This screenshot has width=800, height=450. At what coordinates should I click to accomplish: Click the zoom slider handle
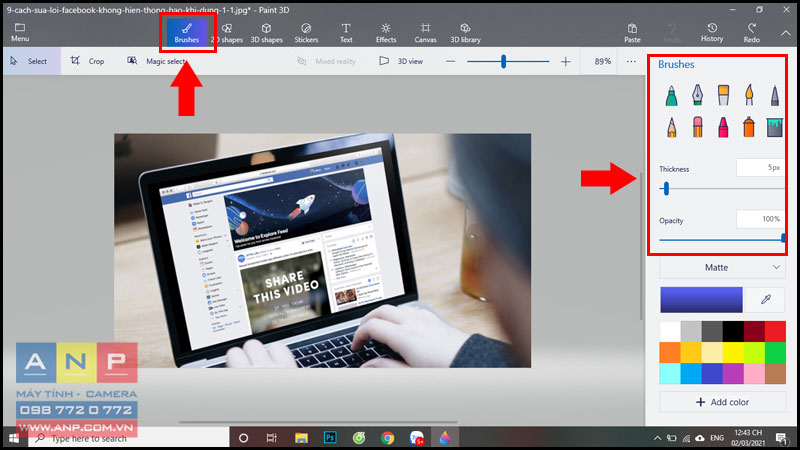tap(504, 61)
